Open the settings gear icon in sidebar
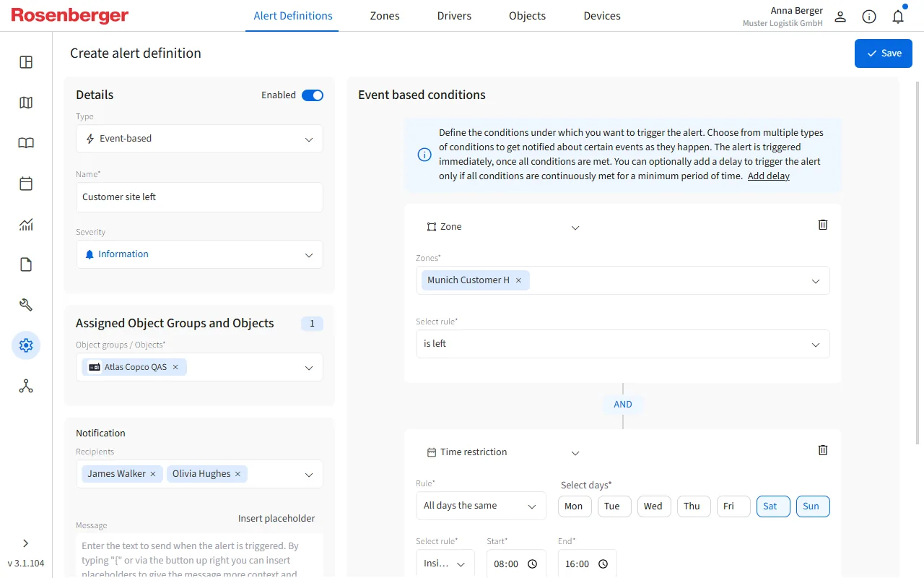 26,345
